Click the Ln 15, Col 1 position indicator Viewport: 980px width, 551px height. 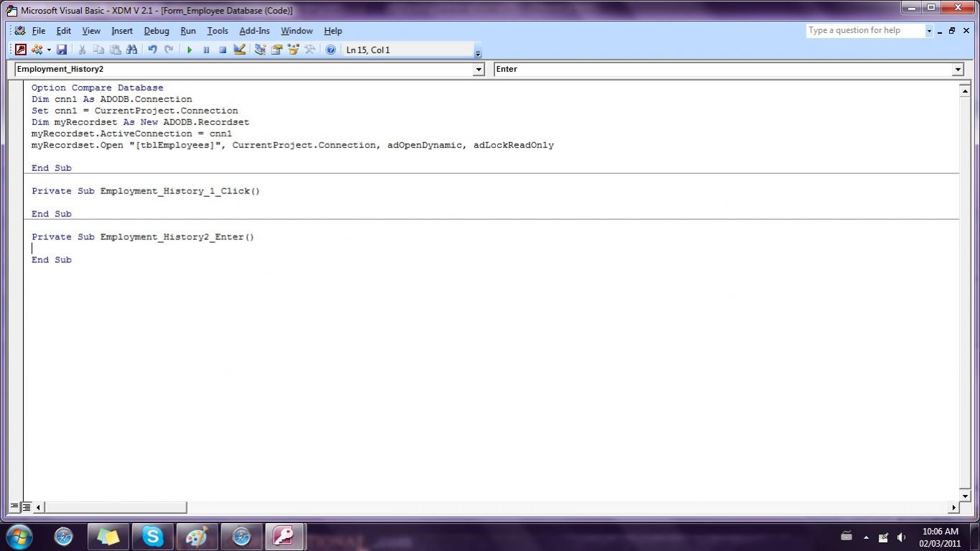(x=407, y=50)
